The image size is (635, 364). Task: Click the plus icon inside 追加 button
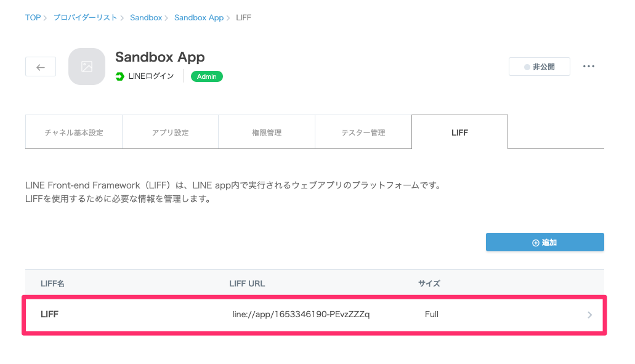pos(535,241)
